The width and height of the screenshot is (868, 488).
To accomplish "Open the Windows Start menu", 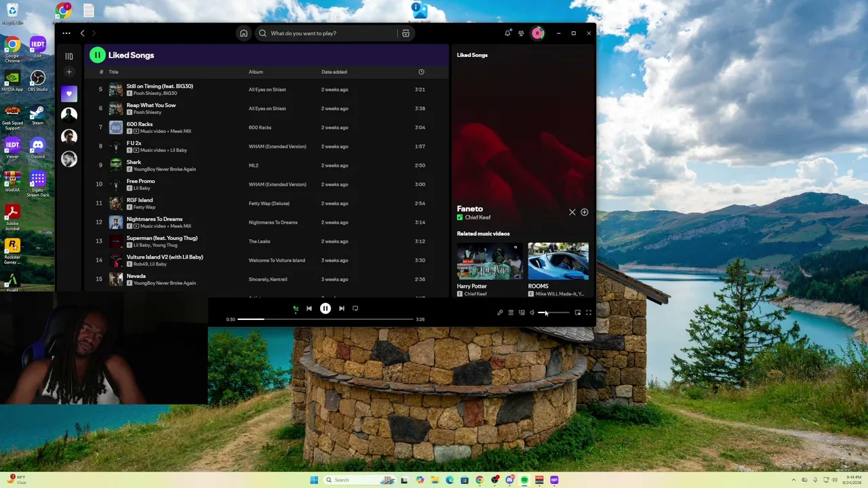I will (x=314, y=480).
